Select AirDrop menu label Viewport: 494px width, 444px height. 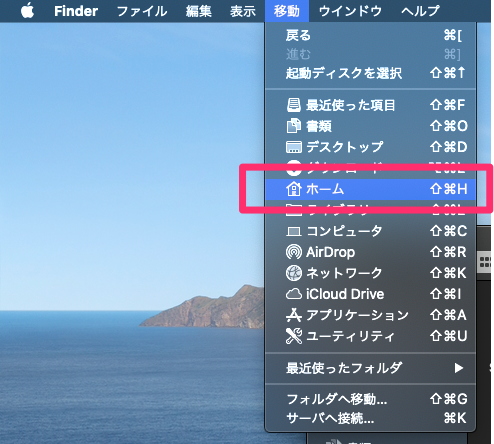330,252
